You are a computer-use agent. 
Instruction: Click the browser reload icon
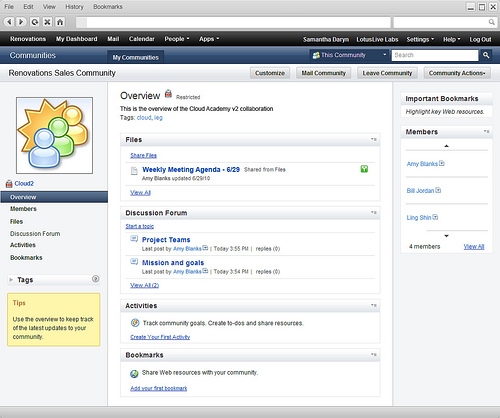tap(34, 22)
